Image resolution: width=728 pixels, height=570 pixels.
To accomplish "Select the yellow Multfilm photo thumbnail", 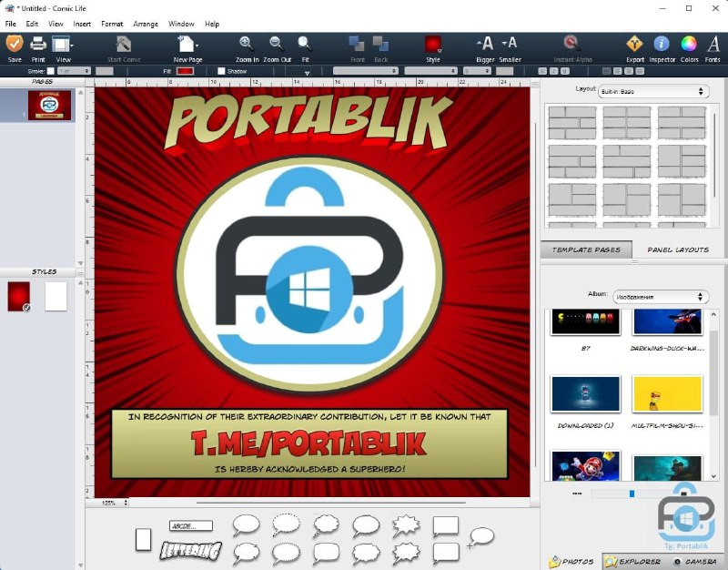I will 667,394.
